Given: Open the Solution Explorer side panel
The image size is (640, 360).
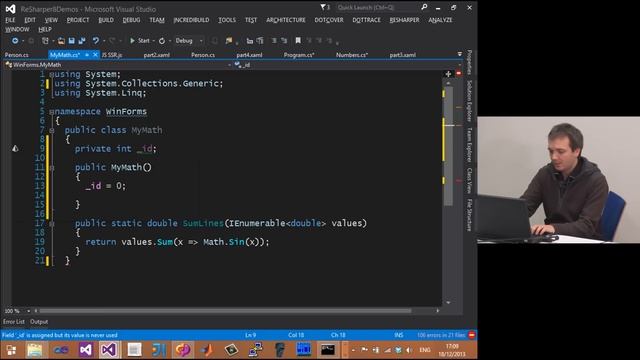Looking at the screenshot, I should click(469, 101).
